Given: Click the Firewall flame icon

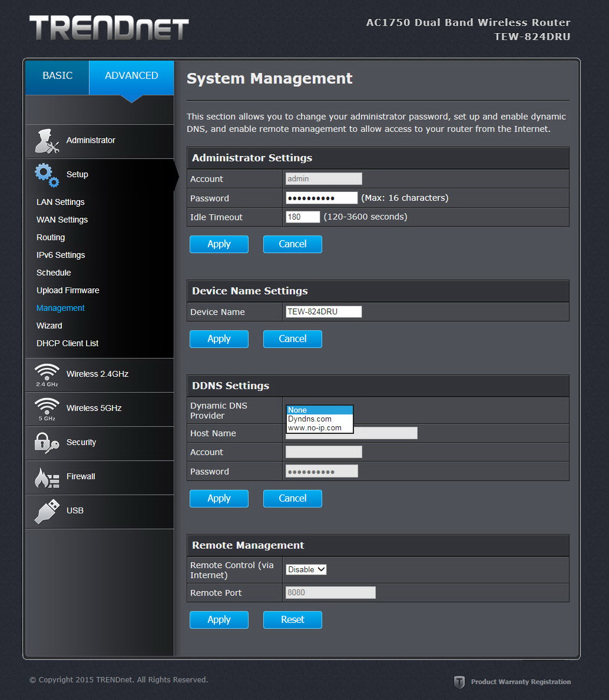Looking at the screenshot, I should pos(47,477).
